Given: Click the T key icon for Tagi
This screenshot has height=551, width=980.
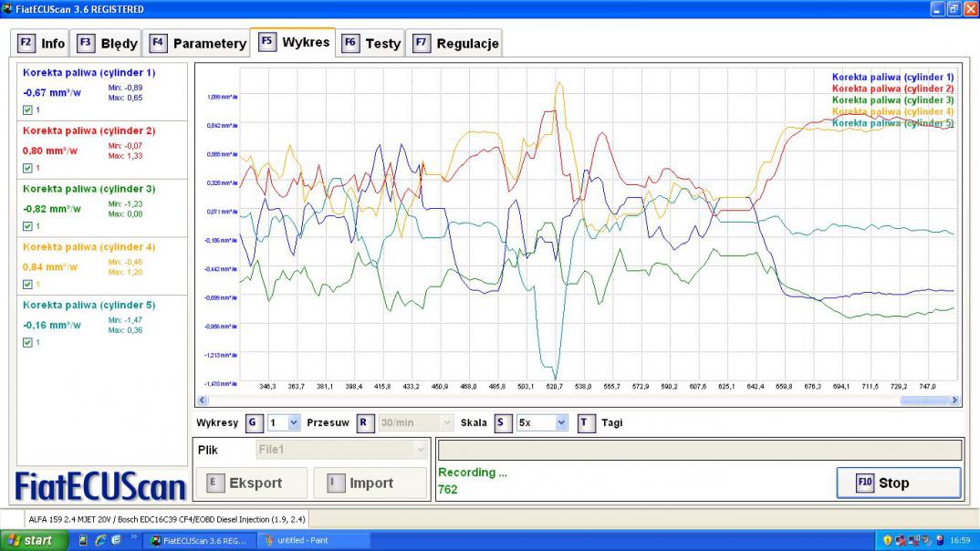Looking at the screenshot, I should (586, 423).
